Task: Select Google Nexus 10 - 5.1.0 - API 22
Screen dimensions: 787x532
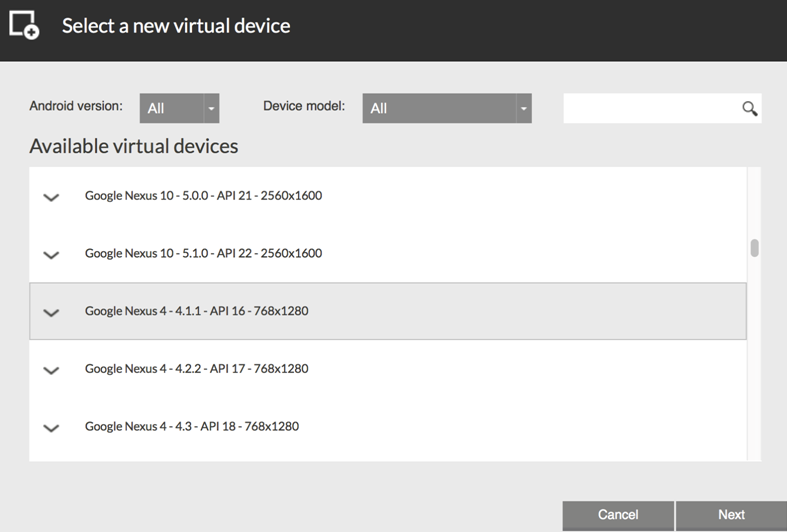Action: tap(387, 253)
